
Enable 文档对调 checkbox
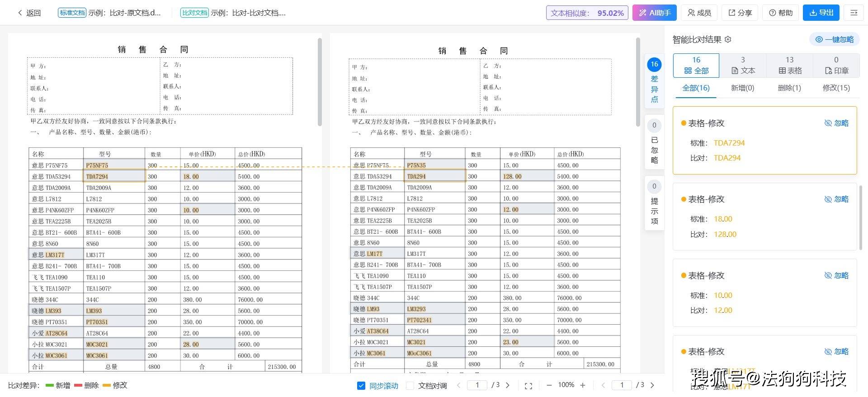coord(410,386)
